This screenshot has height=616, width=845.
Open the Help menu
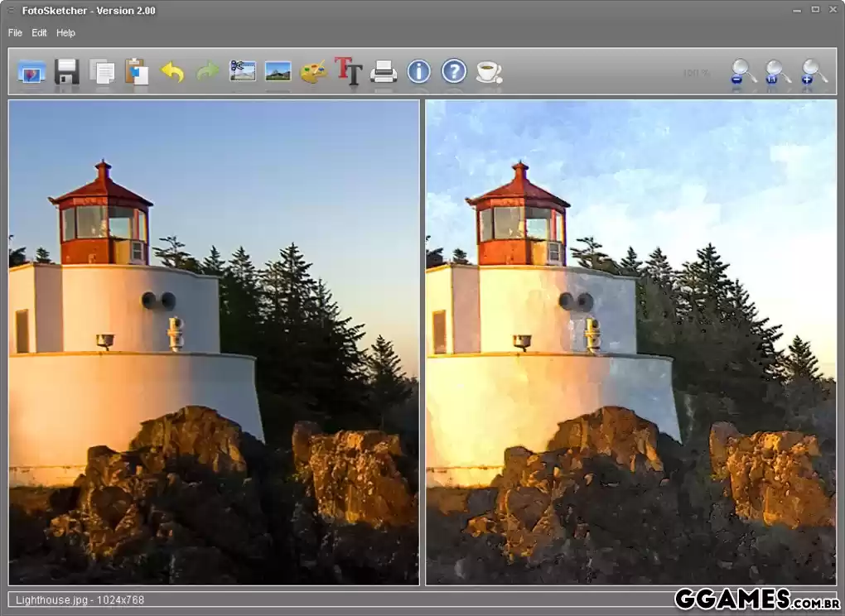pyautogui.click(x=65, y=33)
